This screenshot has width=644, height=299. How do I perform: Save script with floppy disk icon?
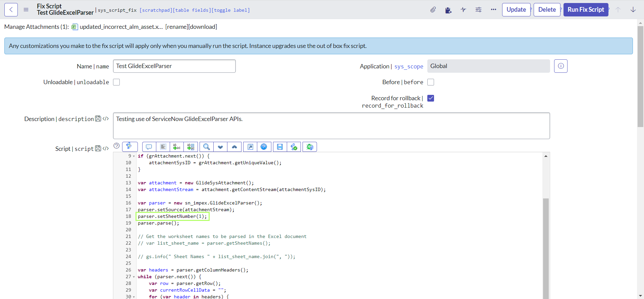280,147
